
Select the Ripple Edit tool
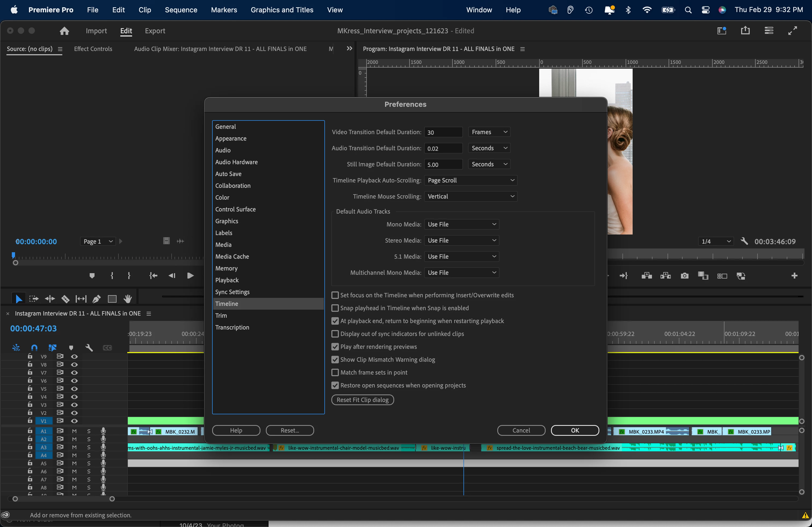click(50, 299)
